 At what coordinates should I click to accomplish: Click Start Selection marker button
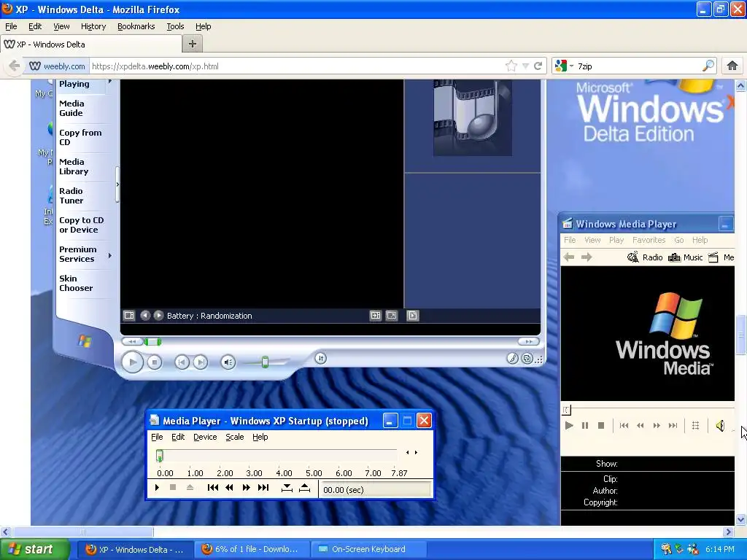click(x=287, y=488)
